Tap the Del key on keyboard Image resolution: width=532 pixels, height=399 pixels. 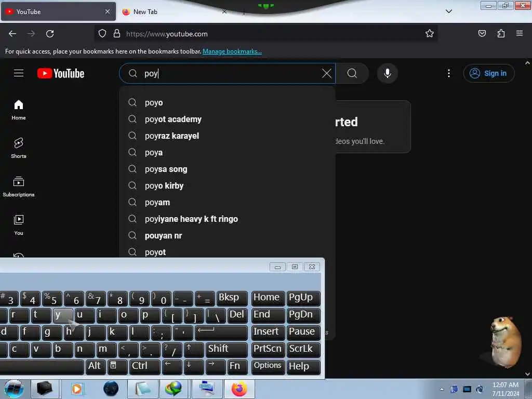point(237,315)
